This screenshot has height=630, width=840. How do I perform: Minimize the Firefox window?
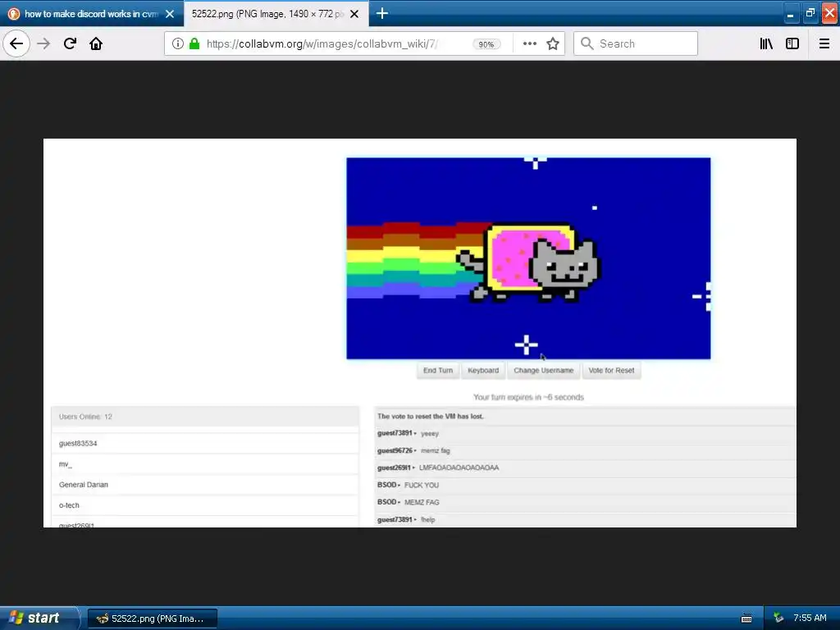pyautogui.click(x=790, y=13)
